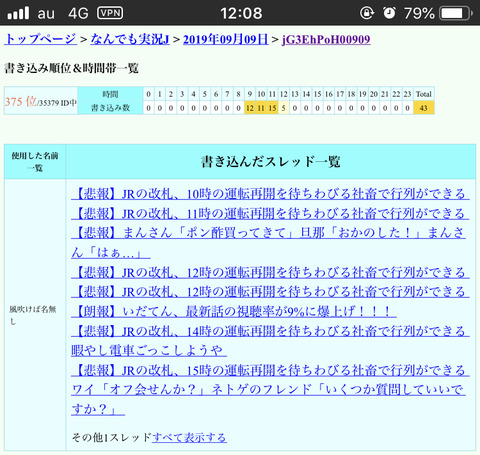Open the 暇やし電車ごっこしようや thread
The height and width of the screenshot is (455, 480).
149,350
